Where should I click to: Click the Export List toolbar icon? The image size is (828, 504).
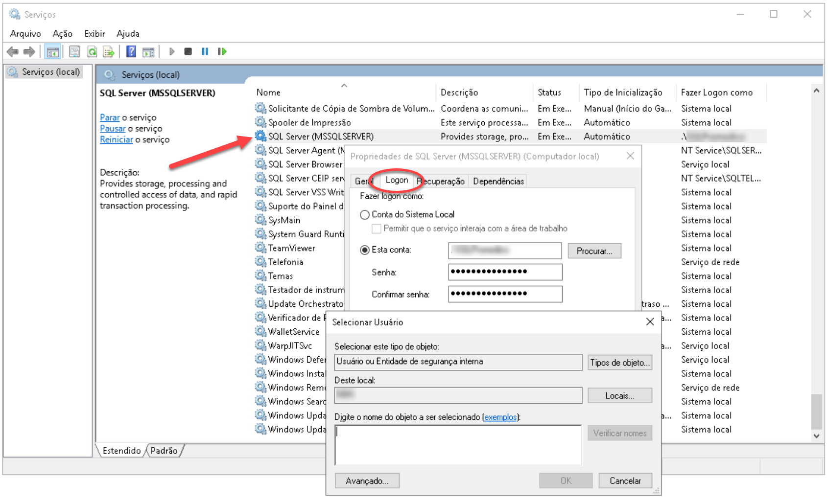[x=109, y=51]
